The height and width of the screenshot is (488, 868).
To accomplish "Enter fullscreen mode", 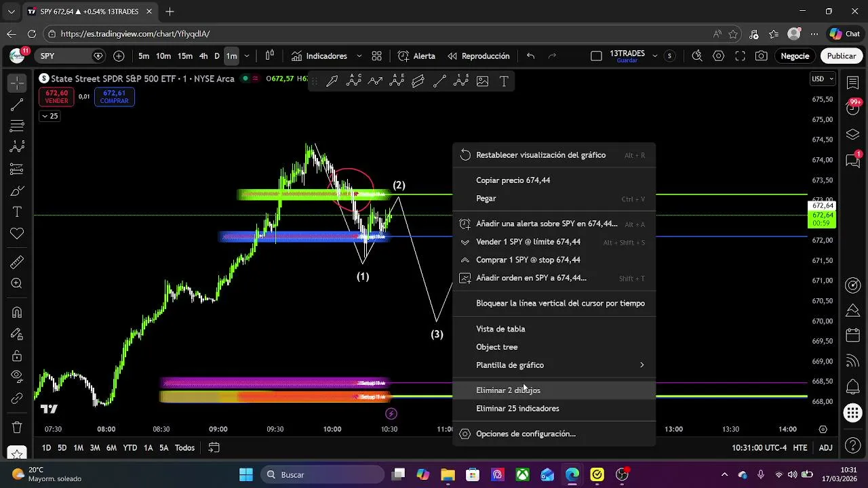I will 741,56.
